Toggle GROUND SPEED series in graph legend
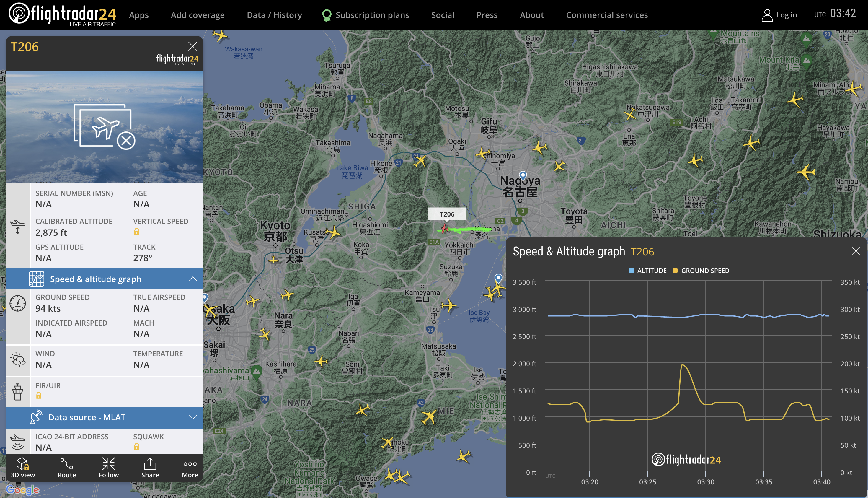 (701, 271)
